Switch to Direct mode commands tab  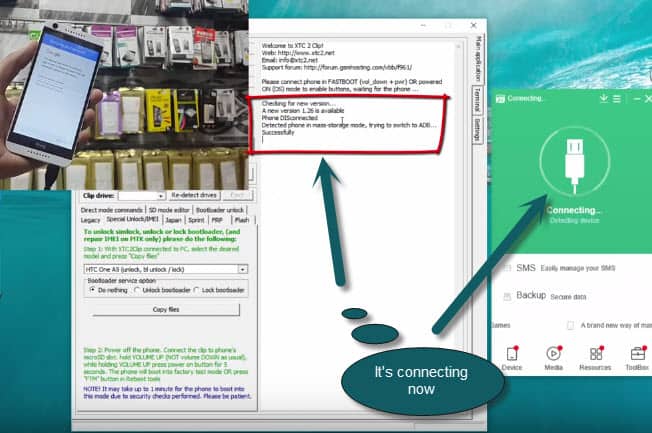point(112,210)
